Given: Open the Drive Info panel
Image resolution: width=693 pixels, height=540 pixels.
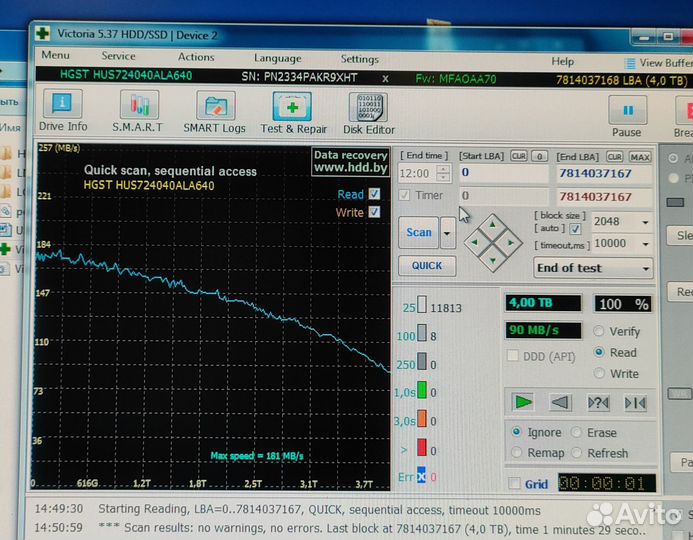Looking at the screenshot, I should coord(63,111).
